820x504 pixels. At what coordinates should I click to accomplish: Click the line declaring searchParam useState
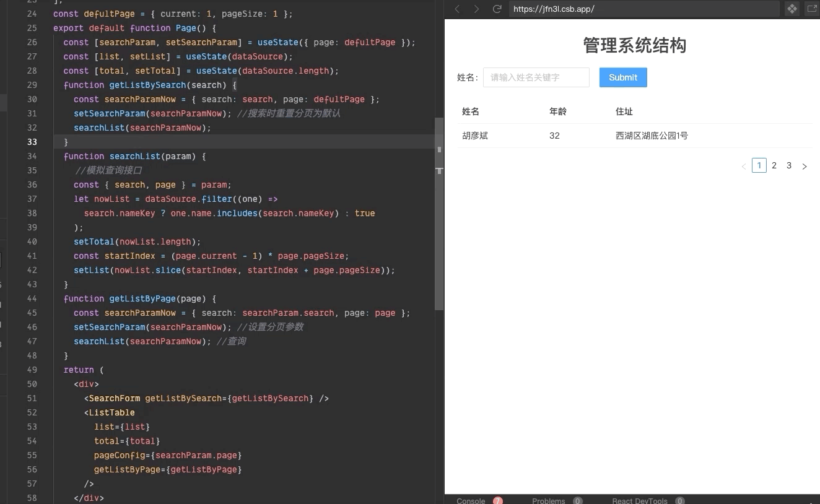click(240, 42)
